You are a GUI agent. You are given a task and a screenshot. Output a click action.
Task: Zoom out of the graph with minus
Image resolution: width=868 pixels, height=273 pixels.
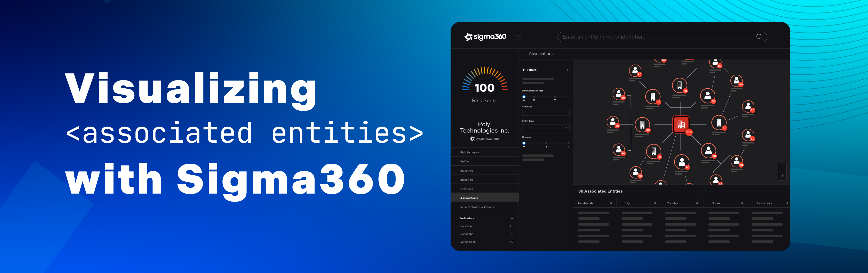click(x=782, y=167)
